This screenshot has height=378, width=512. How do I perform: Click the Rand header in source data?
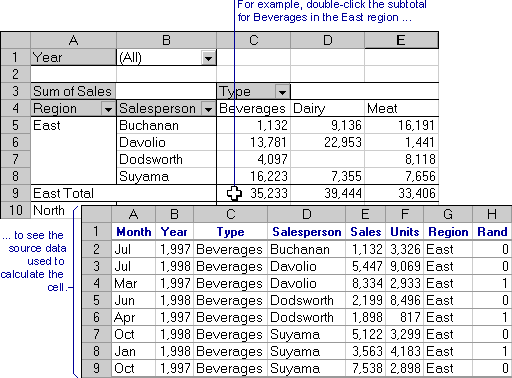[492, 232]
